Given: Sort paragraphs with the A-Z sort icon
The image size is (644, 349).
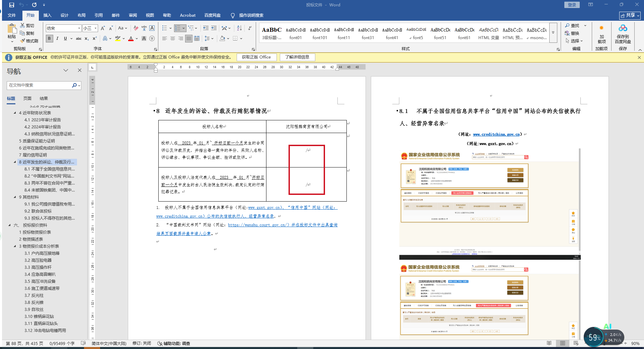Looking at the screenshot, I should 239,28.
